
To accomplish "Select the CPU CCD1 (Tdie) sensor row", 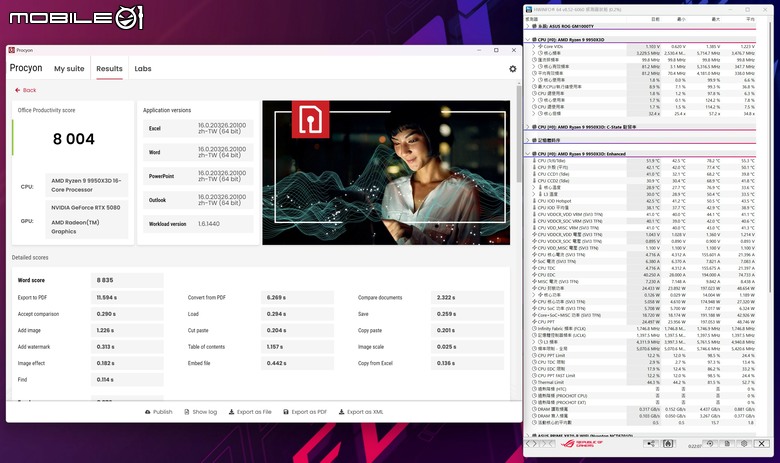I will [x=643, y=174].
